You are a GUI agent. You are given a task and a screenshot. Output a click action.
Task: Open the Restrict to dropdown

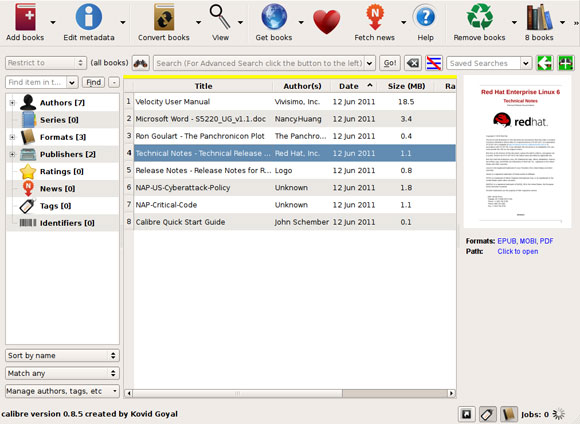tap(46, 63)
